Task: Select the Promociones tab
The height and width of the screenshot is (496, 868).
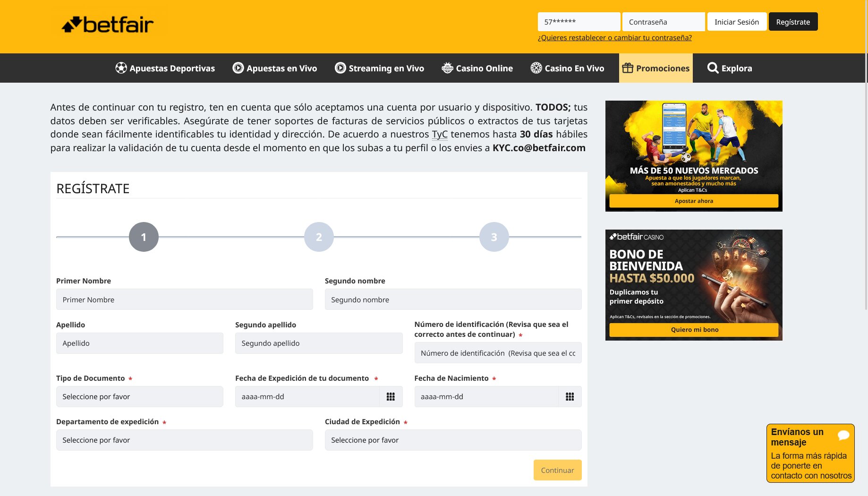Action: [656, 68]
